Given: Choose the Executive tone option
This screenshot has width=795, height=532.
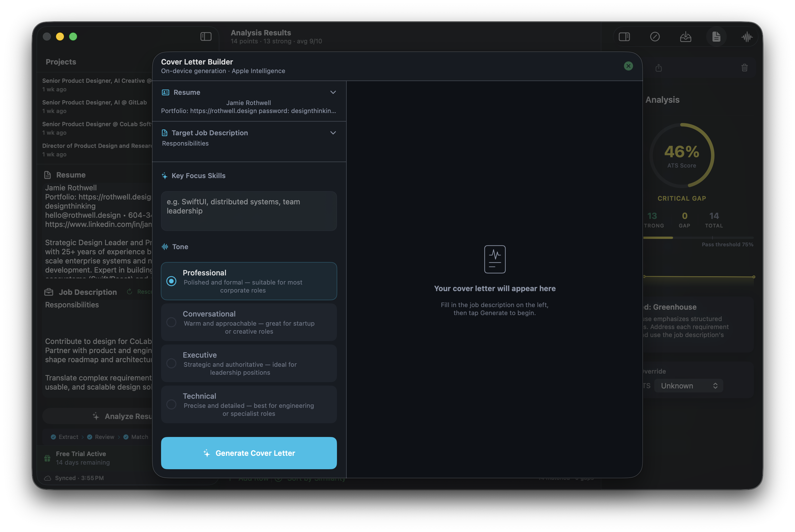Looking at the screenshot, I should 249,363.
